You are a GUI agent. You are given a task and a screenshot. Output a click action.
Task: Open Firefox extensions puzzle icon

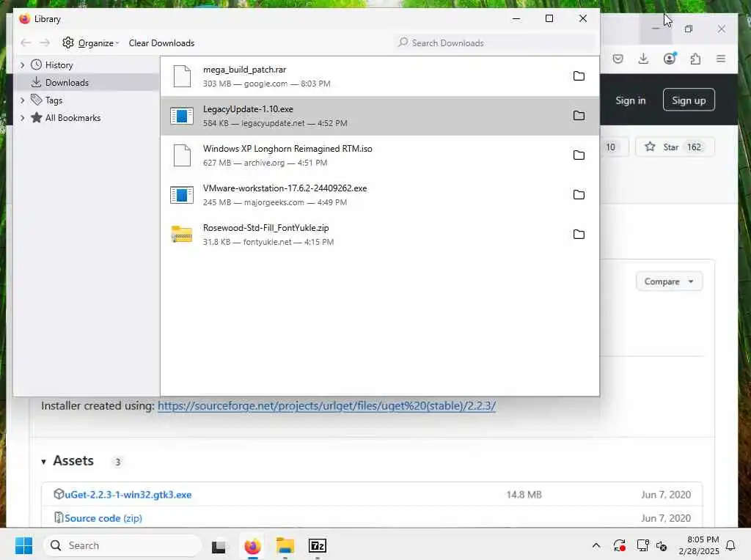[695, 59]
